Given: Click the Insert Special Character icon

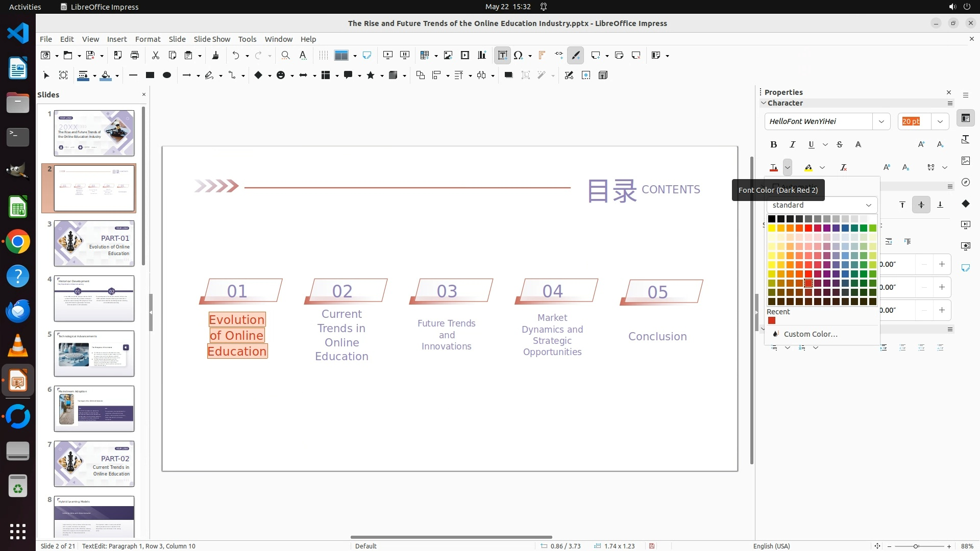Looking at the screenshot, I should tap(518, 55).
